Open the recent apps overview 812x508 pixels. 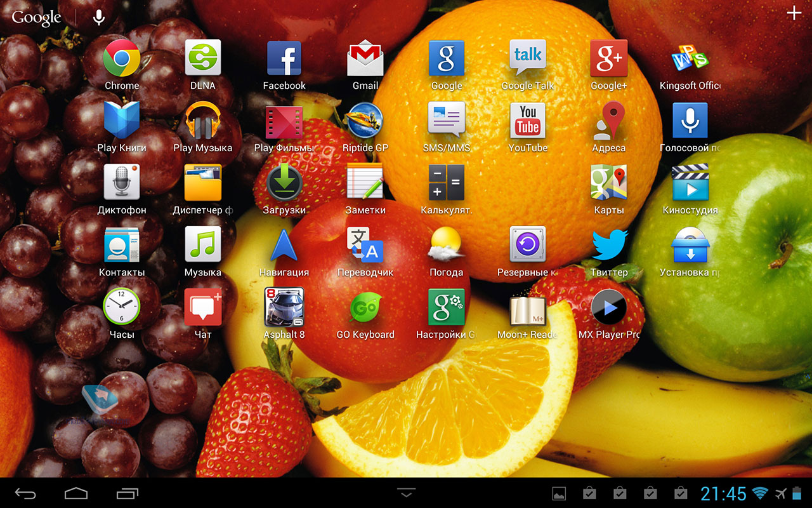point(128,493)
